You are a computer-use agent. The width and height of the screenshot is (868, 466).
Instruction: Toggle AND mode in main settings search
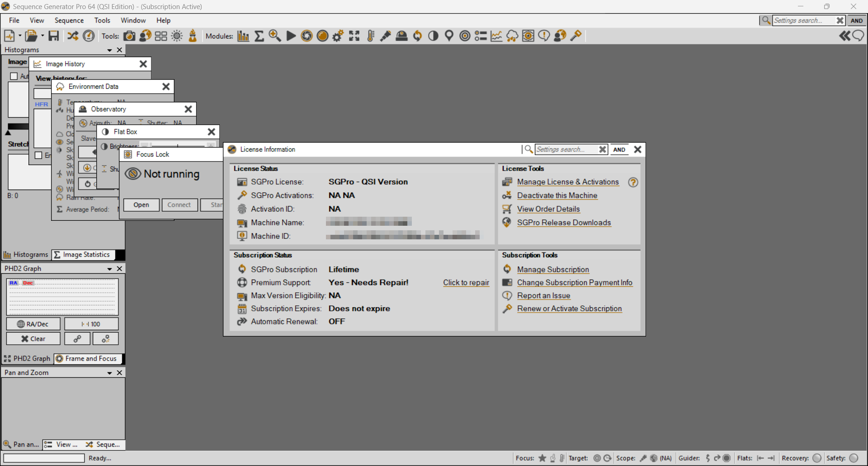[x=856, y=20]
